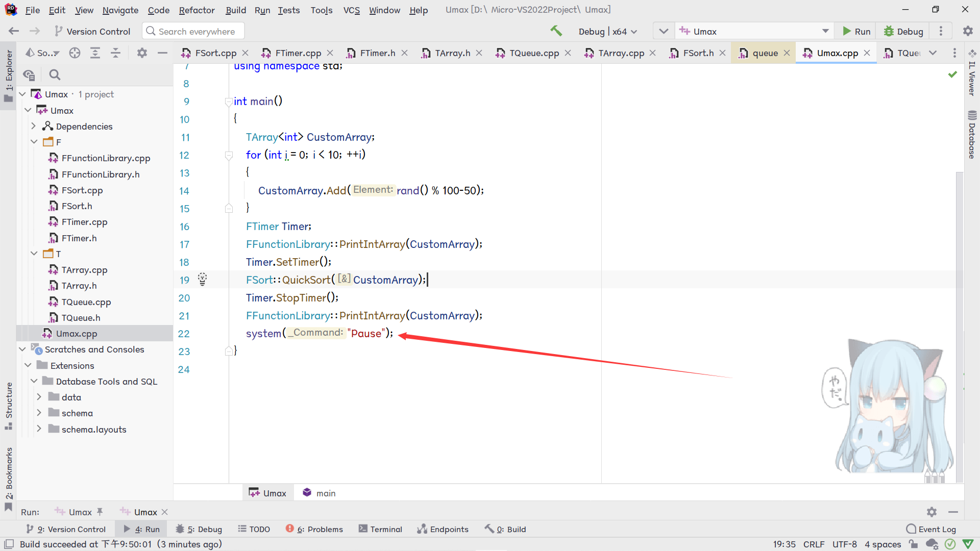Toggle the Structure tool window
The height and width of the screenshot is (551, 980).
click(x=9, y=406)
